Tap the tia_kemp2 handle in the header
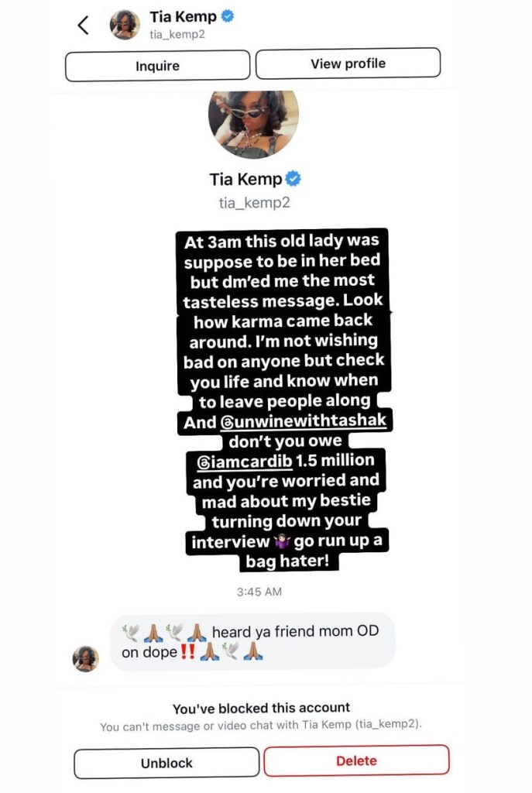 point(172,34)
